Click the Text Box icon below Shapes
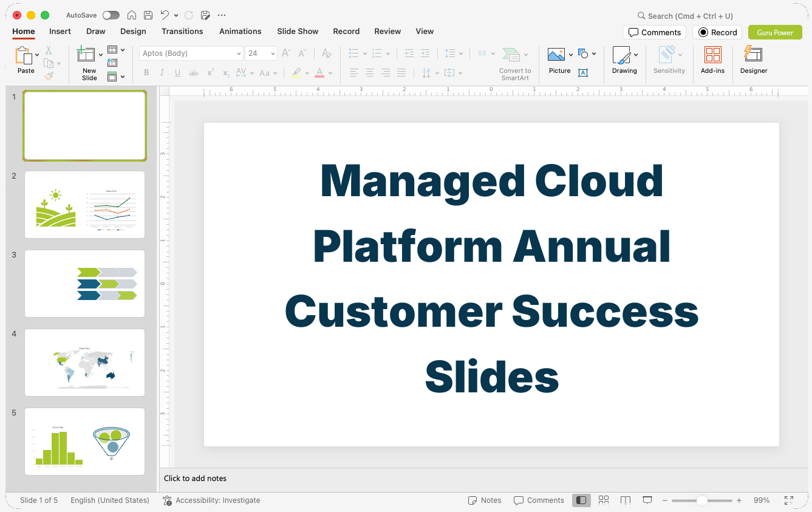Viewport: 812px width, 512px height. click(583, 73)
